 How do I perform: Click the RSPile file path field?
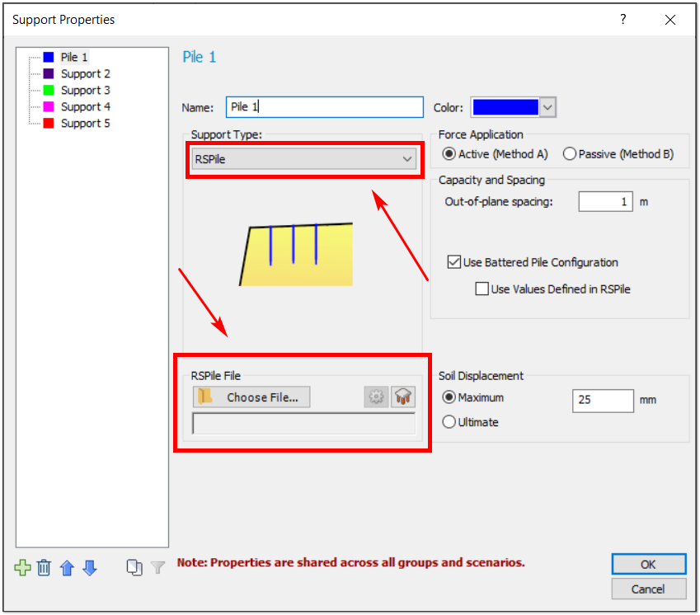coord(304,424)
